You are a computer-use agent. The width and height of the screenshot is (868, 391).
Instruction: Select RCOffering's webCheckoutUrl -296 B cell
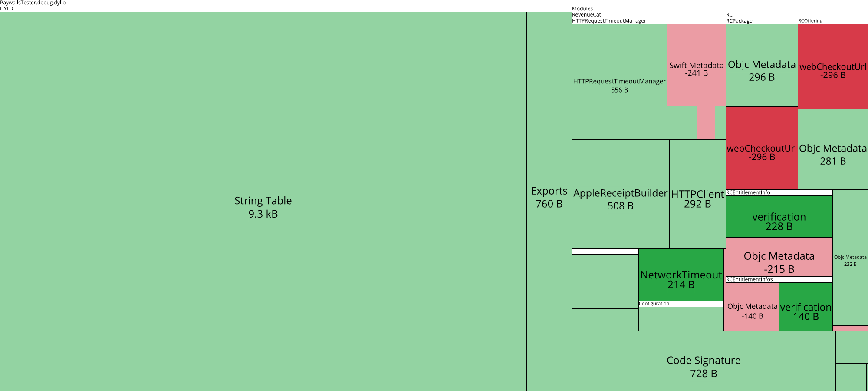[833, 66]
